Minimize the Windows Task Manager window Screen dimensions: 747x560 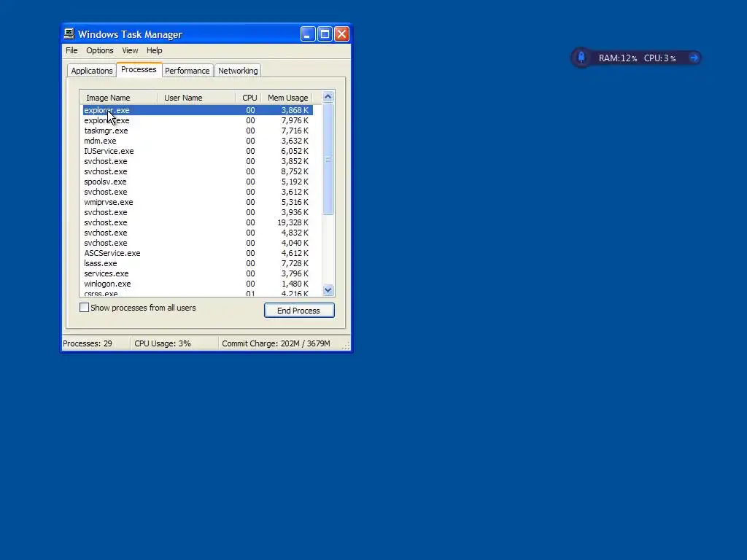click(308, 34)
